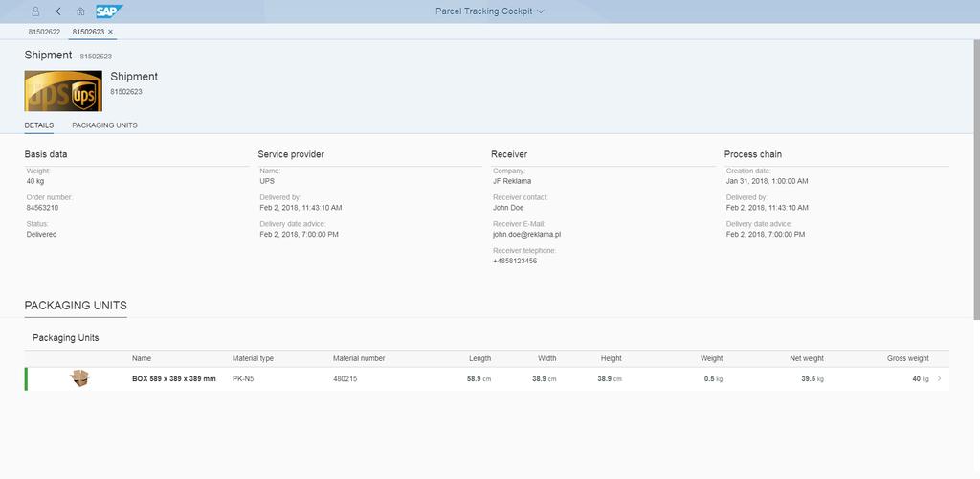This screenshot has width=980, height=479.
Task: Select the JF Reklama company value
Action: [x=512, y=181]
